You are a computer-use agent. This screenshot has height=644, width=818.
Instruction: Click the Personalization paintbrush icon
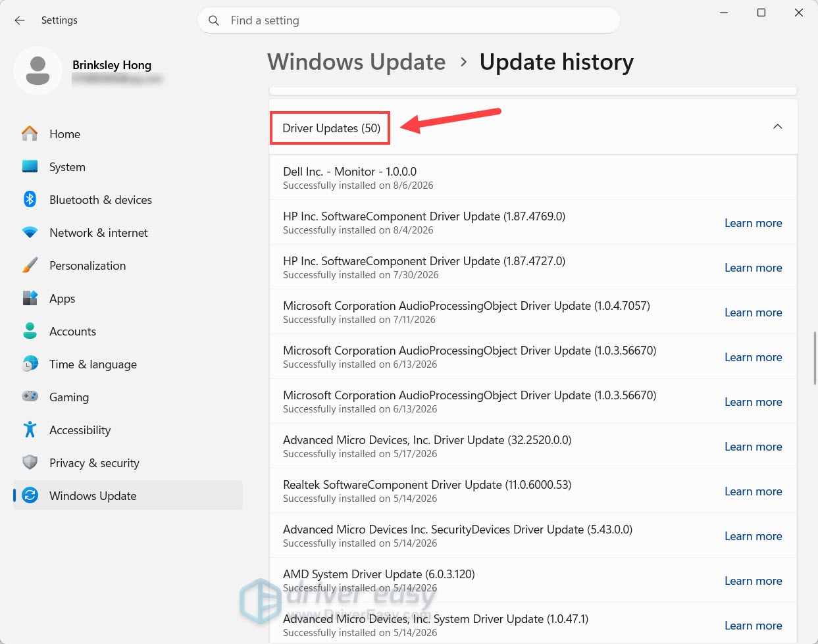click(x=30, y=265)
